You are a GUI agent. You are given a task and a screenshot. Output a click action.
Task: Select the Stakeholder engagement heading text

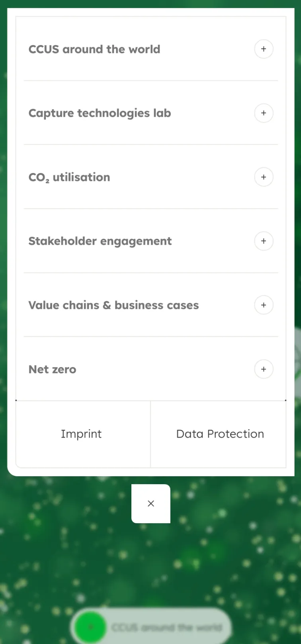pyautogui.click(x=100, y=241)
